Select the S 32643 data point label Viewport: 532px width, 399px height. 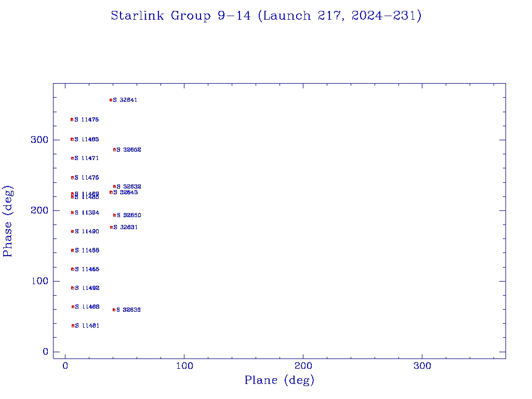(x=126, y=192)
